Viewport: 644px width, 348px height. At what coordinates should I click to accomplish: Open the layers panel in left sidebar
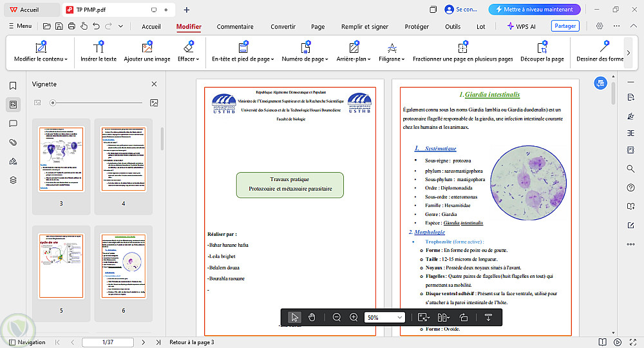[13, 180]
